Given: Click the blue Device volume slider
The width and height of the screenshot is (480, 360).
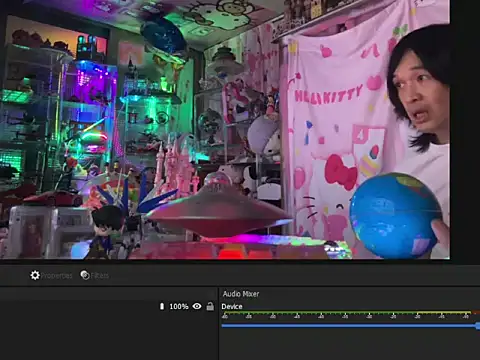Looking at the screenshot, I should tap(351, 325).
